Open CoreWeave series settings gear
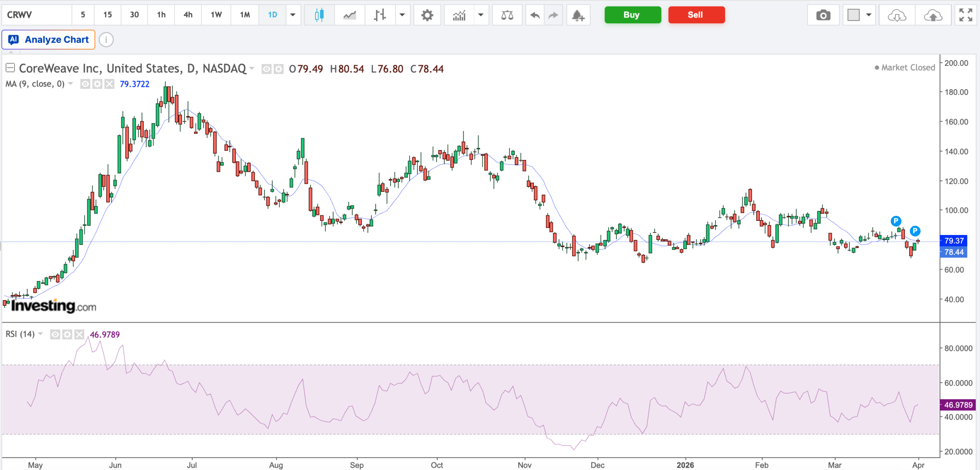This screenshot has height=470, width=980. 278,69
